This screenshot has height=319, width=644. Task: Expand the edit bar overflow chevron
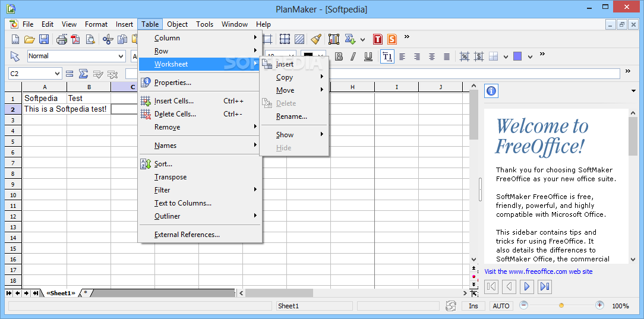pyautogui.click(x=628, y=71)
